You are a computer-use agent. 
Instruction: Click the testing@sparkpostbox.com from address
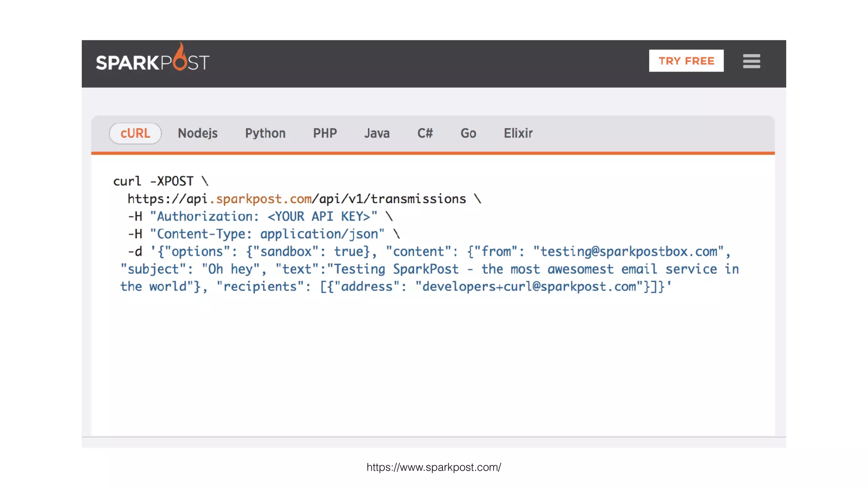(629, 252)
